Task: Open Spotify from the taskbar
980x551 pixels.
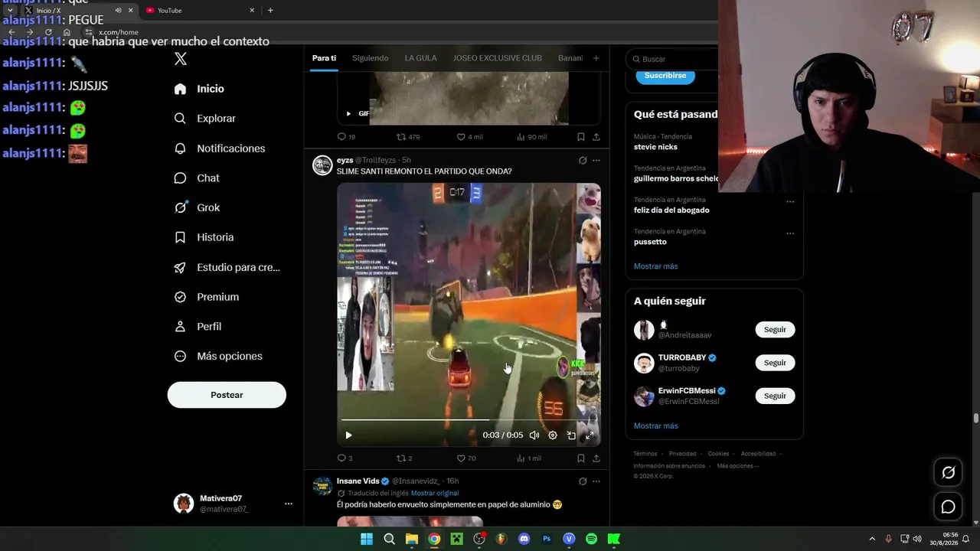Action: pos(591,539)
